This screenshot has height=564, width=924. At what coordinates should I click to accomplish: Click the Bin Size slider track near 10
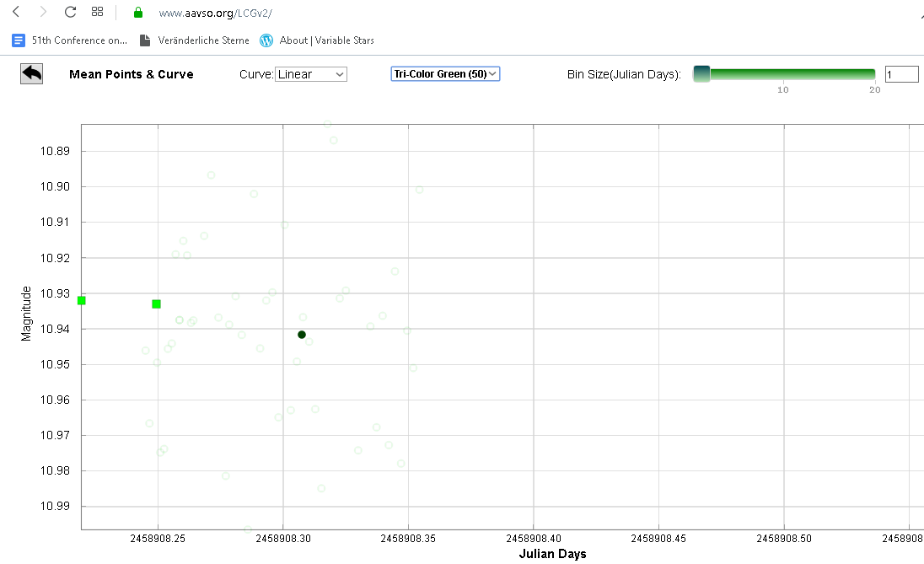pyautogui.click(x=783, y=74)
